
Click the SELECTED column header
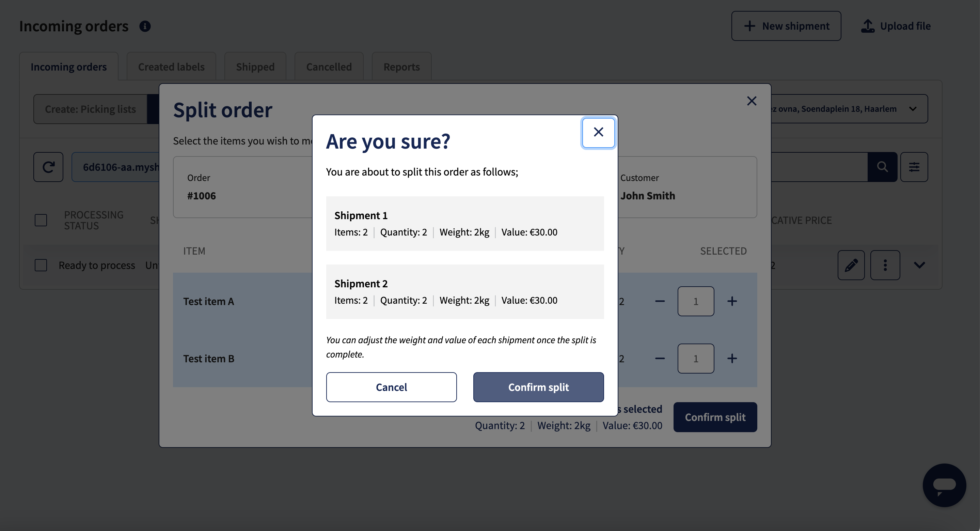[x=723, y=251]
